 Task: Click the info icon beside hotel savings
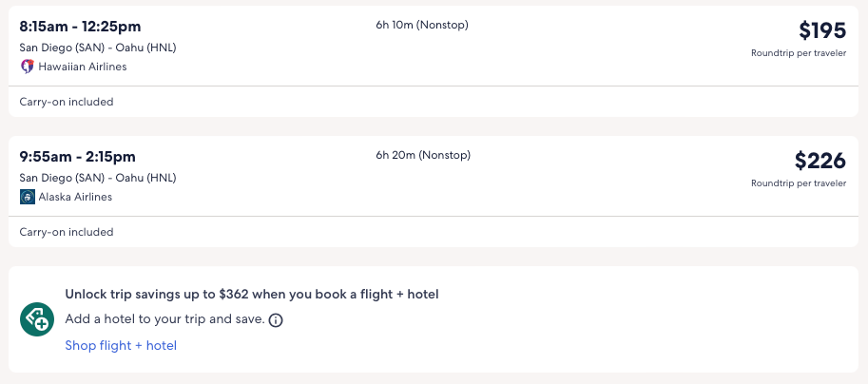pyautogui.click(x=276, y=320)
